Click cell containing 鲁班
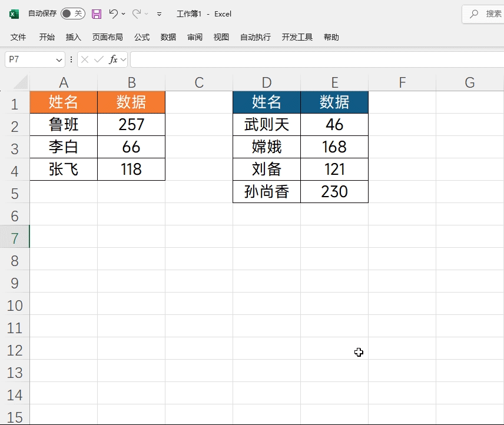The image size is (504, 425). coord(64,125)
